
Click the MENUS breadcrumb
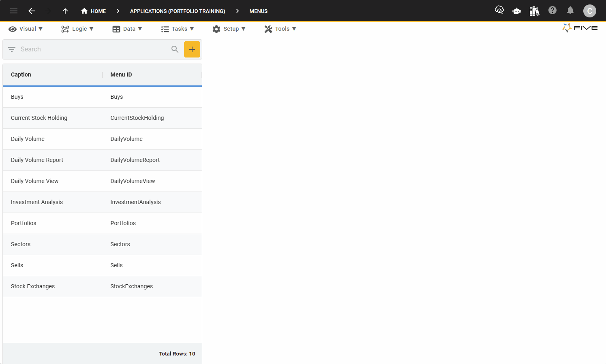[x=258, y=11]
